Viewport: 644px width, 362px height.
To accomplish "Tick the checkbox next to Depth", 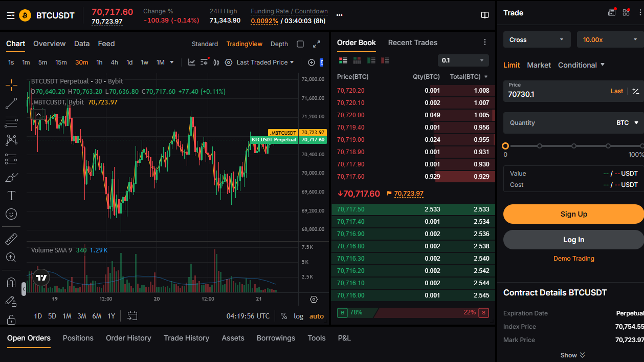I will (x=300, y=44).
